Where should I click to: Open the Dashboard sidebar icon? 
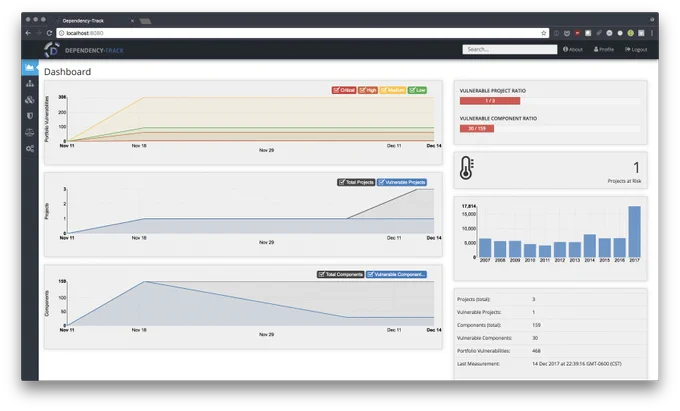pyautogui.click(x=29, y=67)
